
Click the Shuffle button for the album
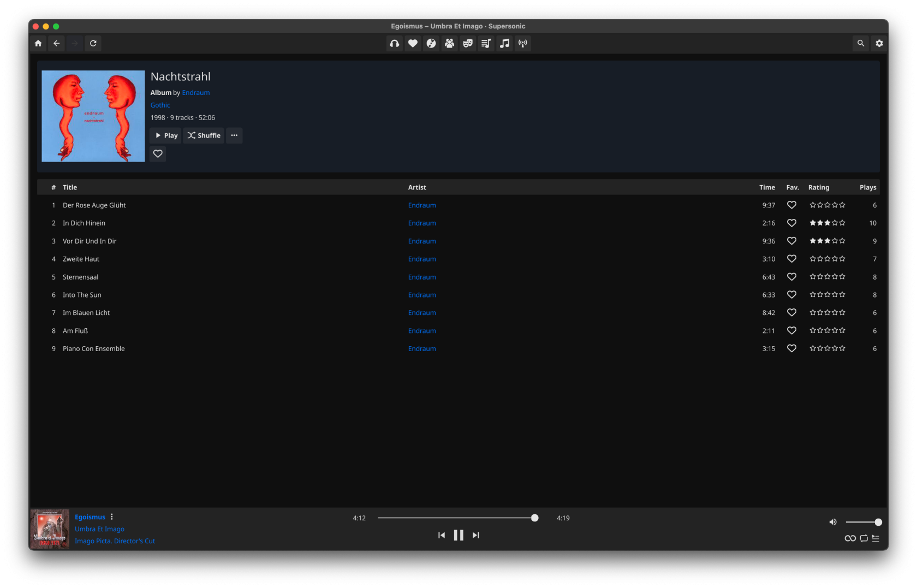(x=204, y=135)
